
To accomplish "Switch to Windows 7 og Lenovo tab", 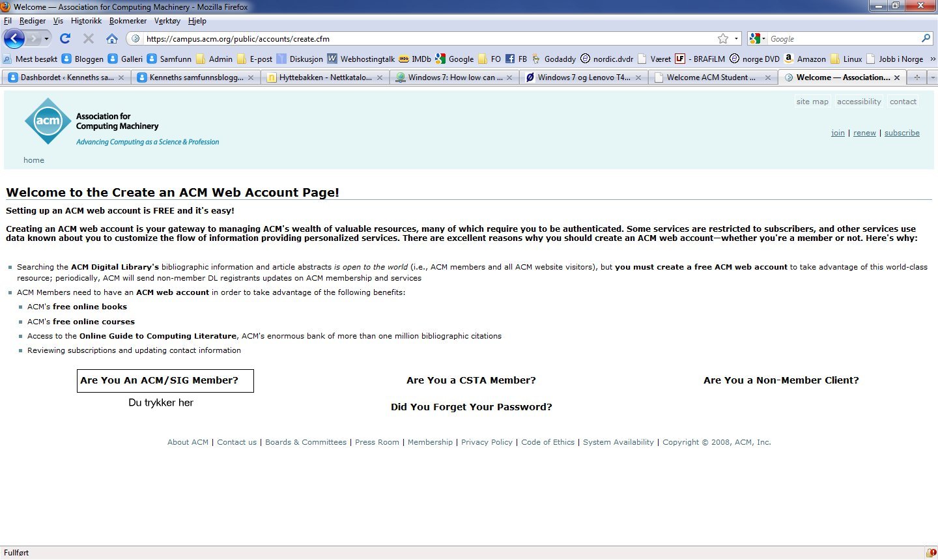I will (x=584, y=77).
